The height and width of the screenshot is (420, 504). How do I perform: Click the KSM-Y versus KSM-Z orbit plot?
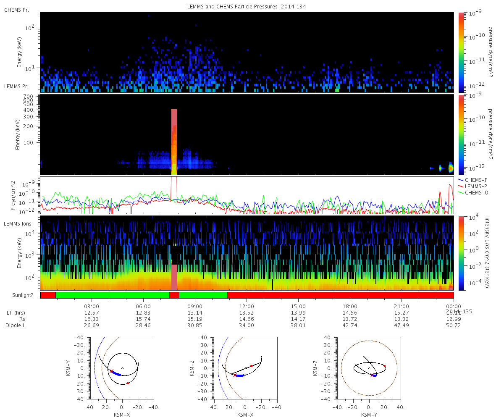pos(369,367)
